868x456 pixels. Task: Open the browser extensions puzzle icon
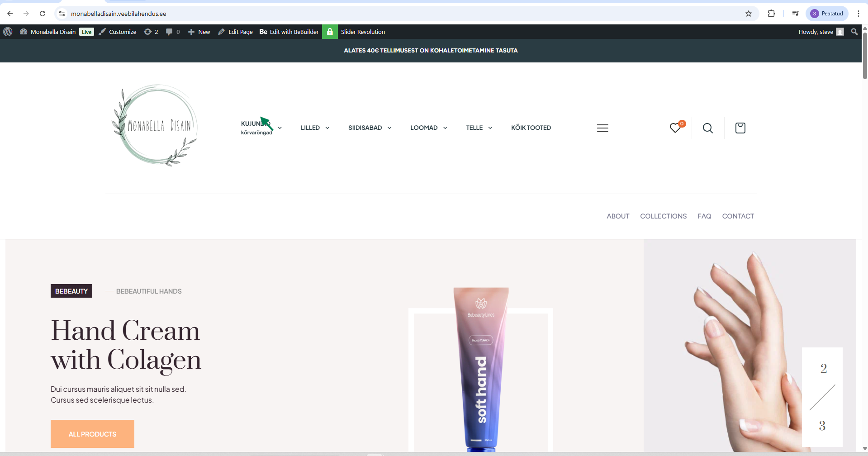point(771,14)
